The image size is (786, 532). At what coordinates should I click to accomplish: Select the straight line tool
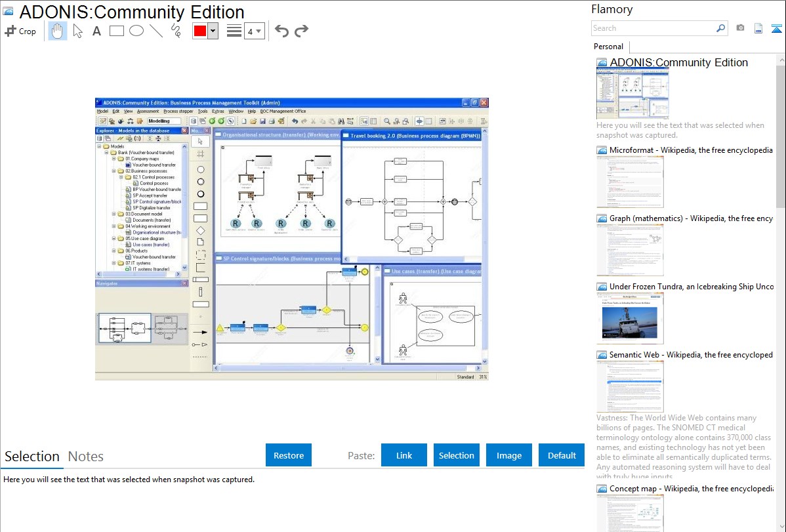pos(156,31)
